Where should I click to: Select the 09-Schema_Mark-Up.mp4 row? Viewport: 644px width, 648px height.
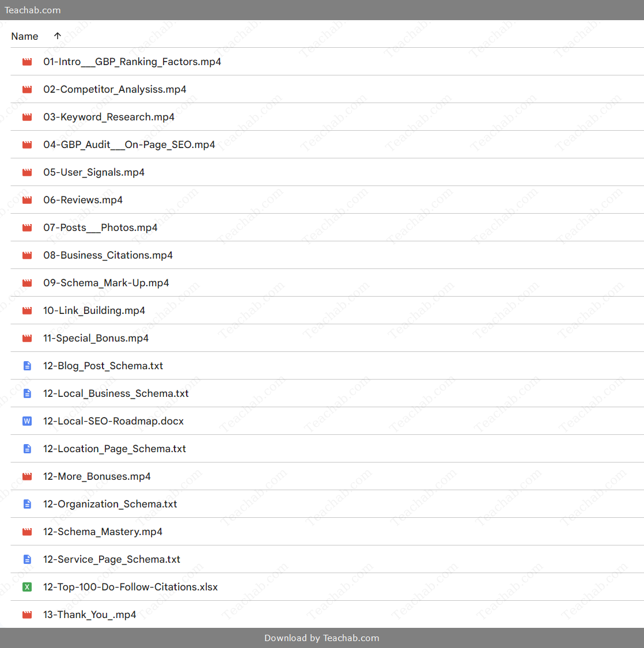tap(106, 283)
